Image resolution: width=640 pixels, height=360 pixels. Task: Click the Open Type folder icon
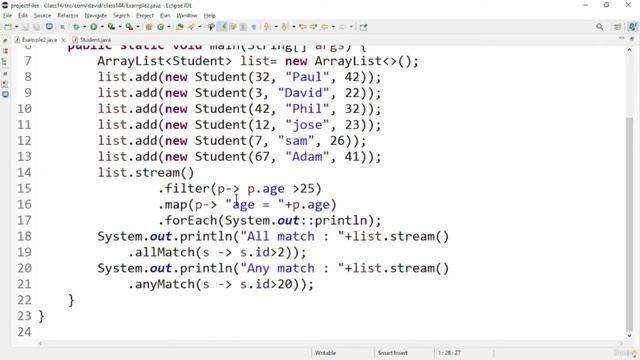180,27
